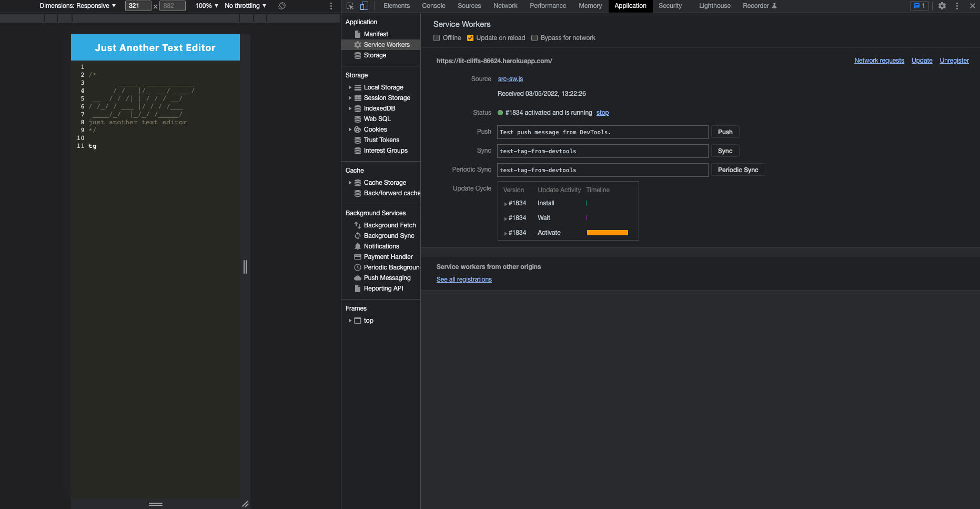Click the orange Activate timeline bar
Image resolution: width=980 pixels, height=509 pixels.
pyautogui.click(x=607, y=233)
